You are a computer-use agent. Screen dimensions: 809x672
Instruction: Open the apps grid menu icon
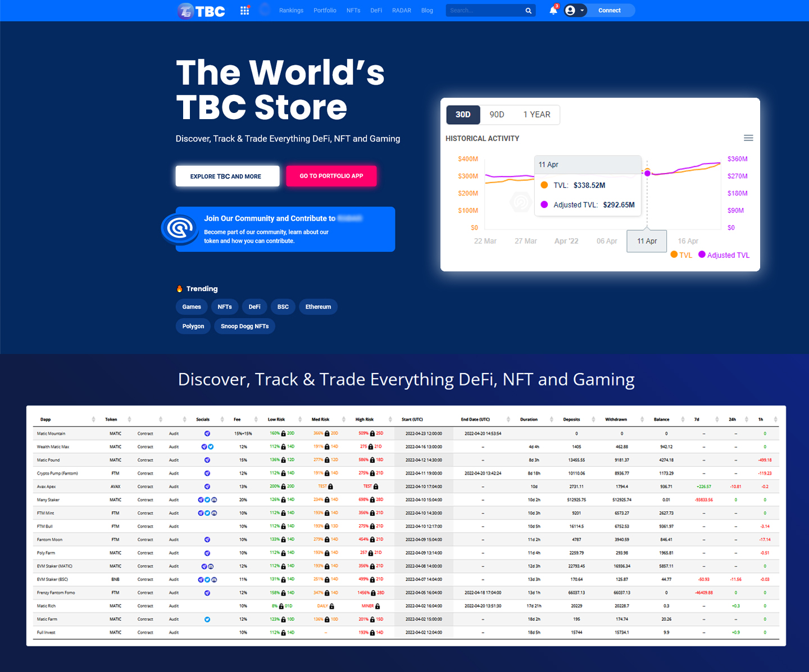point(244,10)
